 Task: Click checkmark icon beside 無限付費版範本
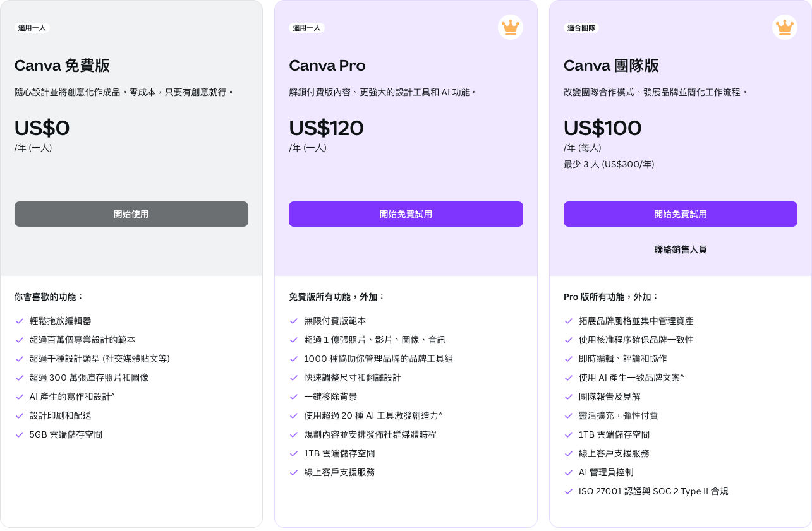click(x=294, y=321)
